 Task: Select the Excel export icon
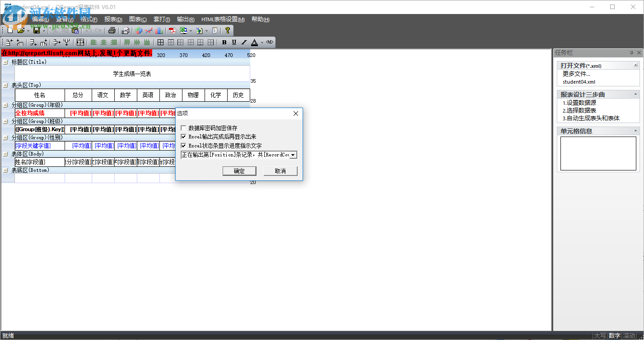coord(183,30)
